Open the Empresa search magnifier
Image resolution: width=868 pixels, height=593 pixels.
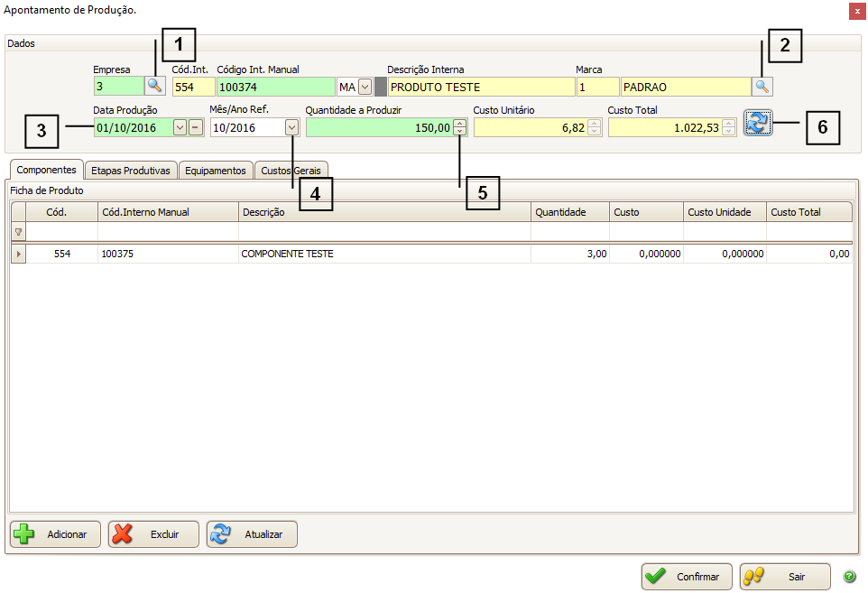(x=156, y=86)
